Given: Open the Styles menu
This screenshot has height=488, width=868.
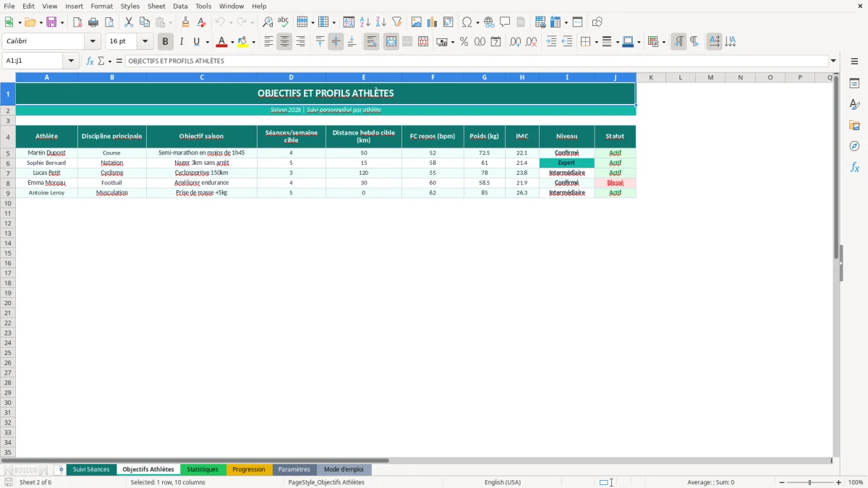Looking at the screenshot, I should 130,6.
